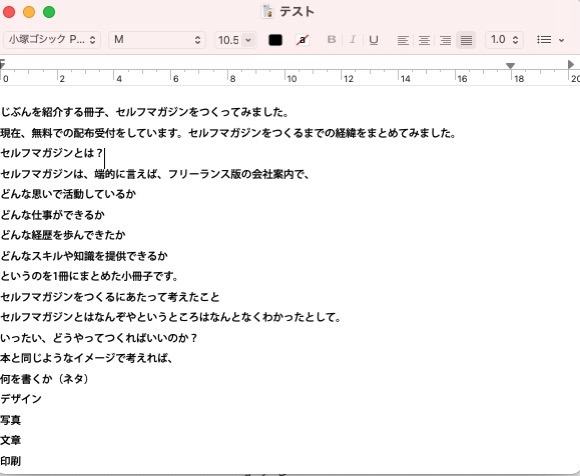The width and height of the screenshot is (580, 476).
Task: Click the テスト window title
Action: [297, 12]
